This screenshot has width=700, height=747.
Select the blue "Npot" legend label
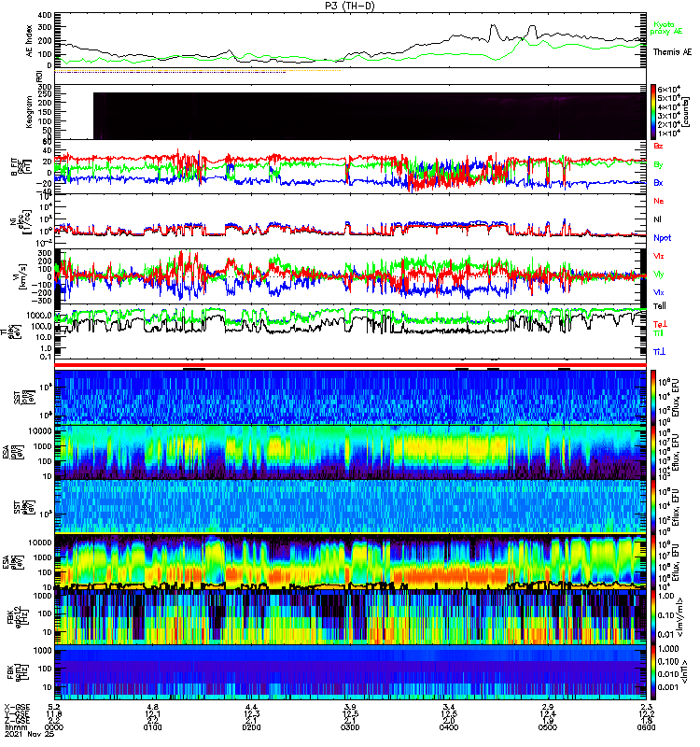coord(662,238)
